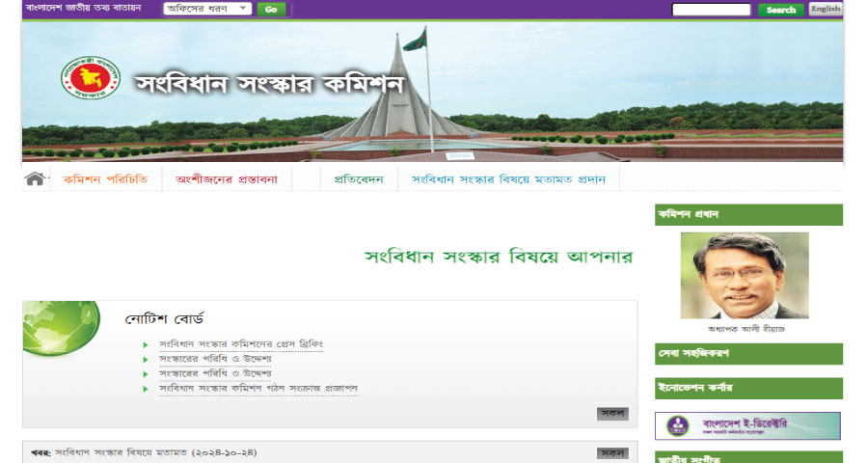Click the green Go button
The image size is (868, 463).
pyautogui.click(x=271, y=9)
